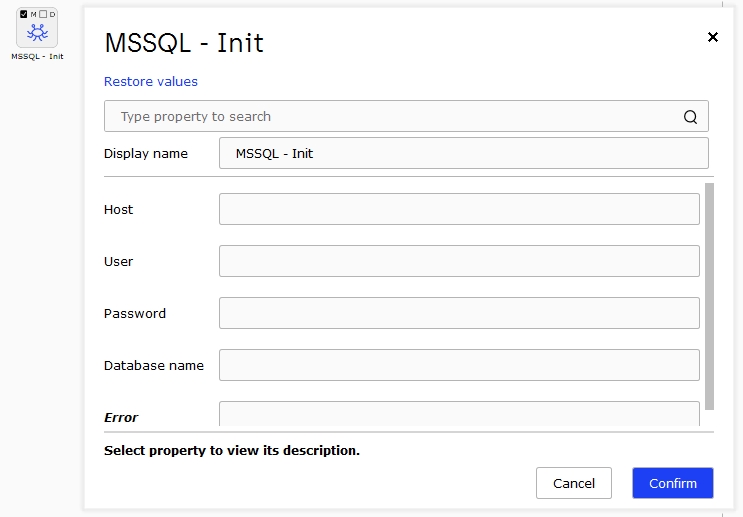Click into the User input field

point(459,261)
